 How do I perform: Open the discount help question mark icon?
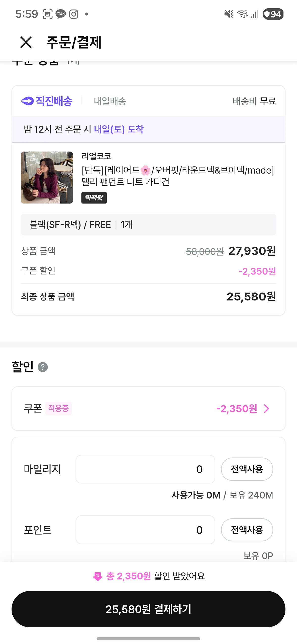(x=43, y=367)
